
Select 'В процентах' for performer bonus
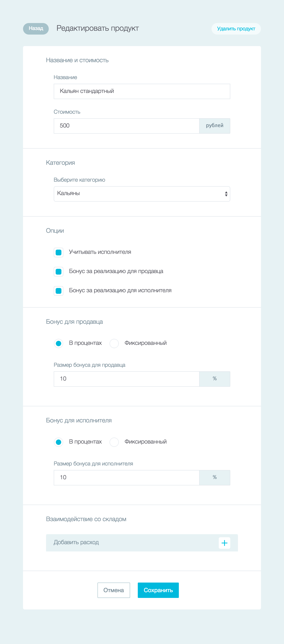pyautogui.click(x=59, y=442)
